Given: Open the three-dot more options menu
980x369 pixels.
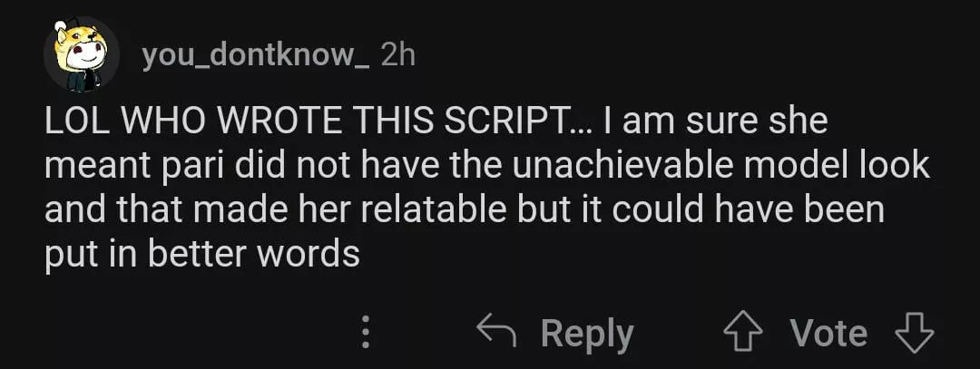Looking at the screenshot, I should click(x=366, y=333).
